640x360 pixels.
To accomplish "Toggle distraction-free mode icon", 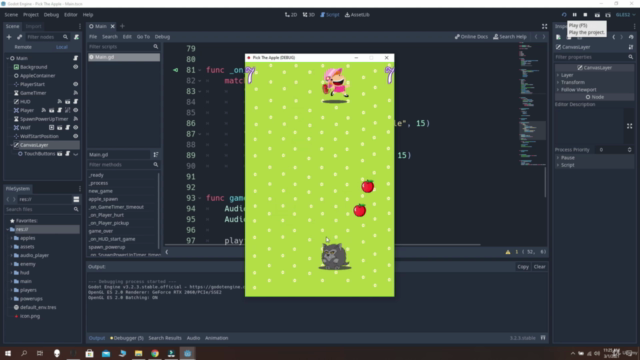I will [544, 27].
